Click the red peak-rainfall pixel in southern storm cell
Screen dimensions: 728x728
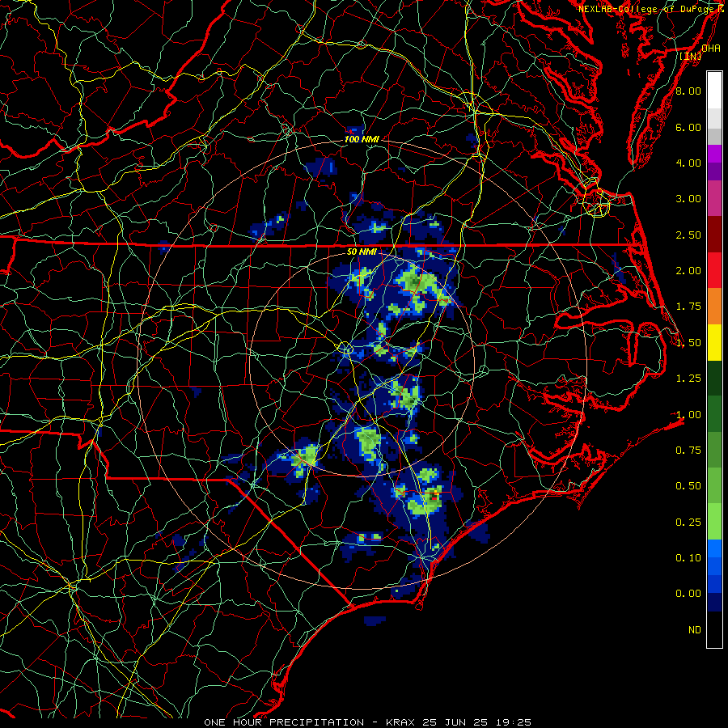tap(434, 497)
